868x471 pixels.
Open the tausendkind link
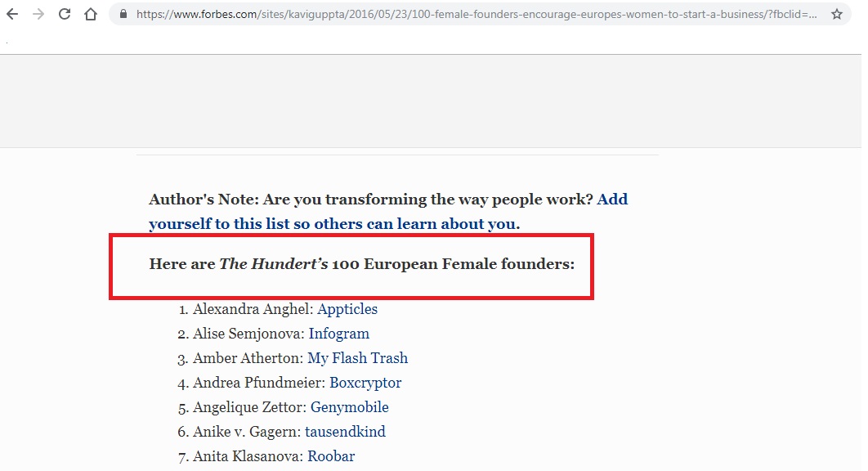tap(345, 432)
